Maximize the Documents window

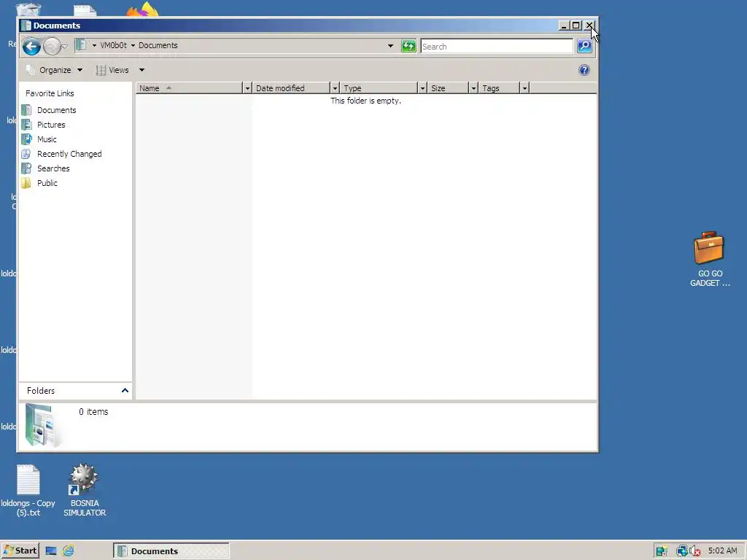576,26
